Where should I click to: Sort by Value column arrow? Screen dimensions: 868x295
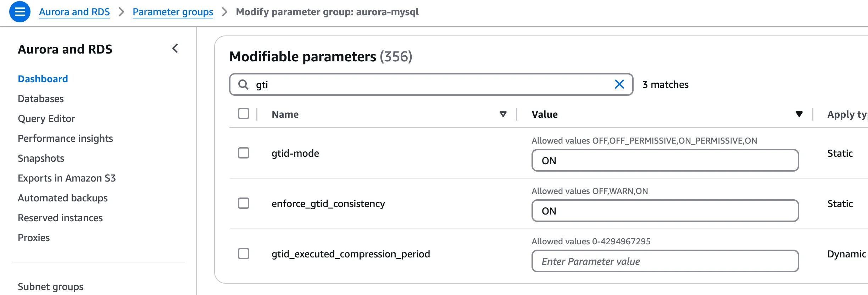[799, 114]
